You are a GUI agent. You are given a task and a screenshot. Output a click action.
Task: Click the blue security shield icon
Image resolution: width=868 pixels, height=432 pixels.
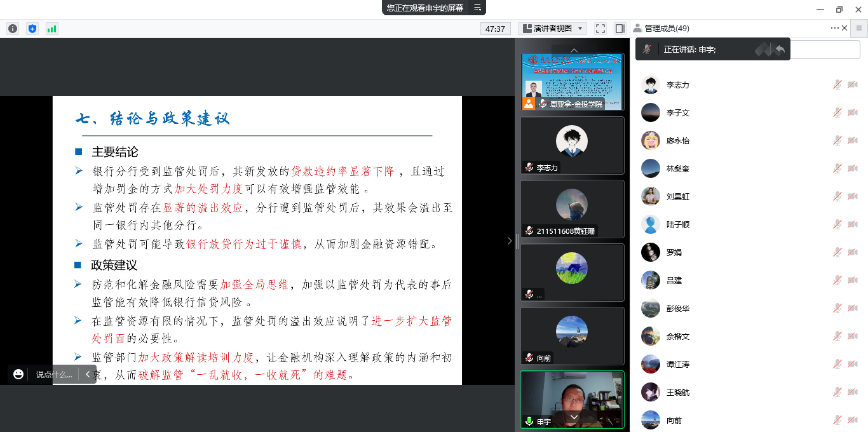click(32, 29)
